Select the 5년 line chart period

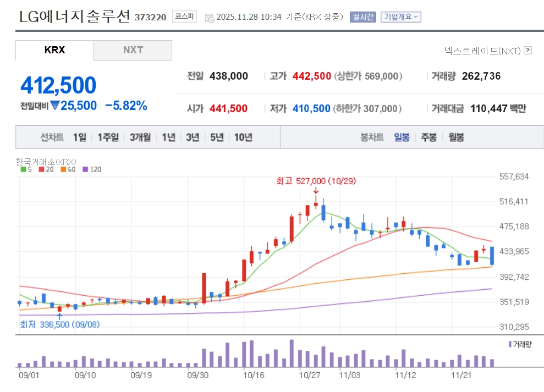pos(217,137)
